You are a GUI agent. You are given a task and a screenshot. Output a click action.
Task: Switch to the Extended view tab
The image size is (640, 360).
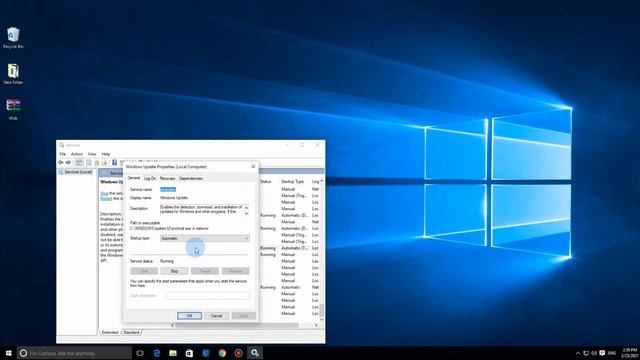click(110, 332)
